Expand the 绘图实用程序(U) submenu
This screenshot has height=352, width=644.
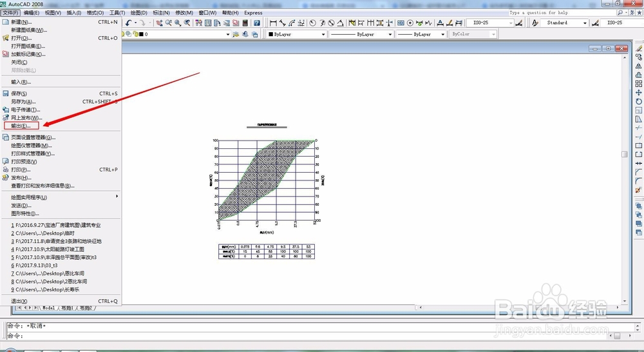coord(61,197)
